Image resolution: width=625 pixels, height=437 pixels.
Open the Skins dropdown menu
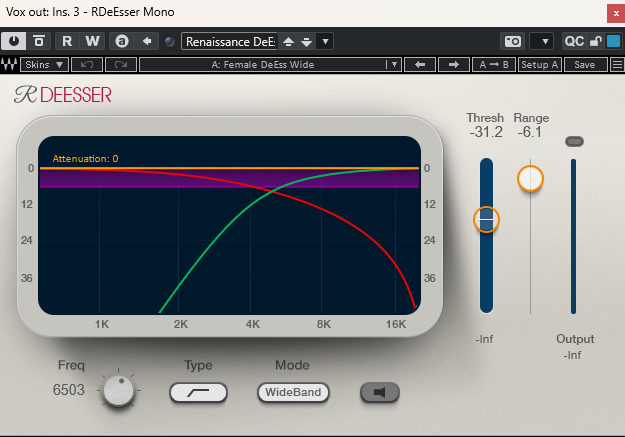click(45, 65)
